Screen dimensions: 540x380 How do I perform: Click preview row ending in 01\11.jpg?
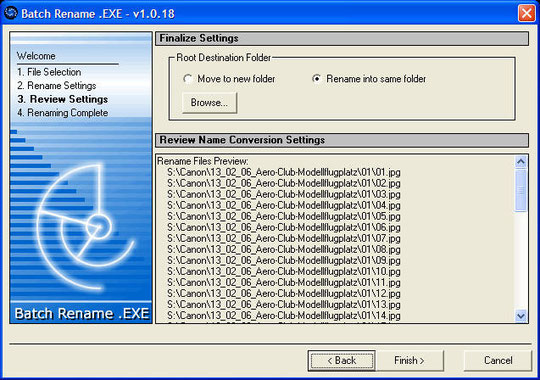tap(284, 282)
